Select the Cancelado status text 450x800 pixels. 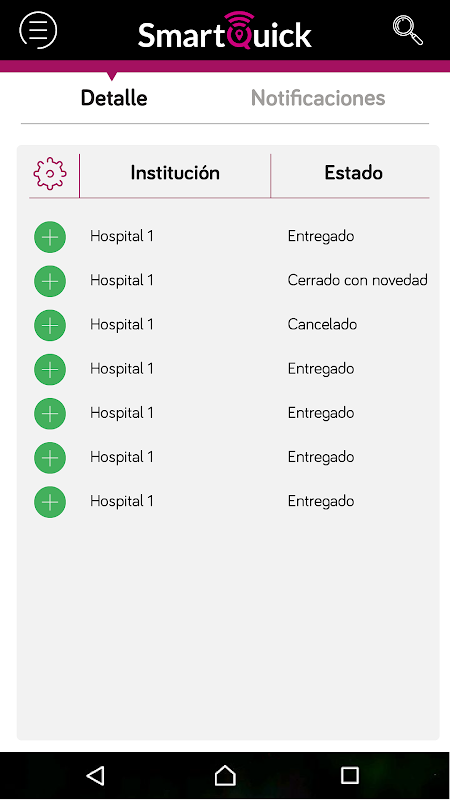[x=322, y=324]
